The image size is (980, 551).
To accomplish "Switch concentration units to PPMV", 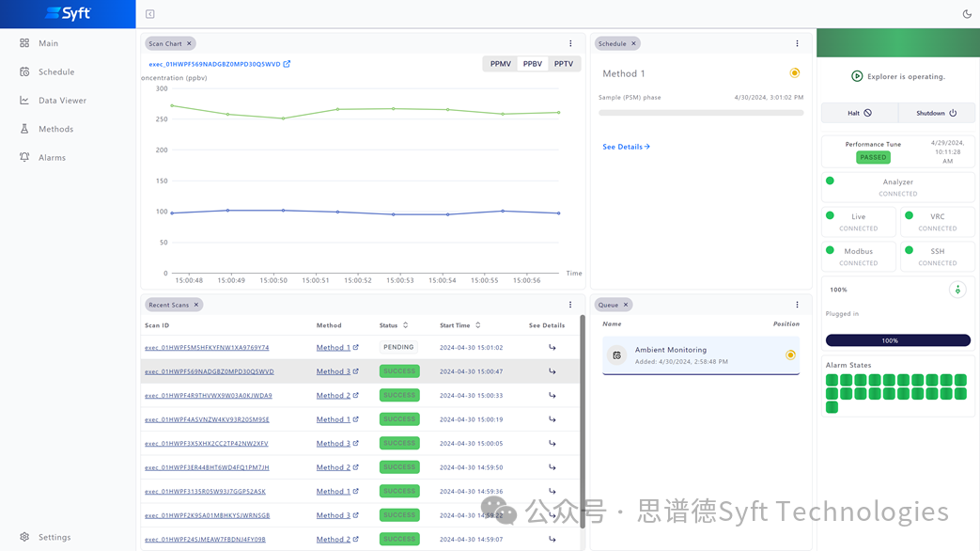I will pyautogui.click(x=501, y=64).
